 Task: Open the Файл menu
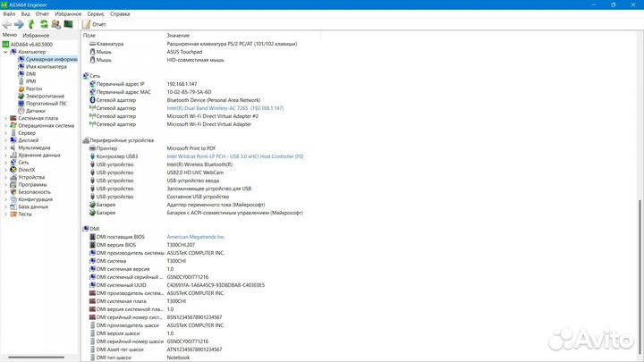9,14
